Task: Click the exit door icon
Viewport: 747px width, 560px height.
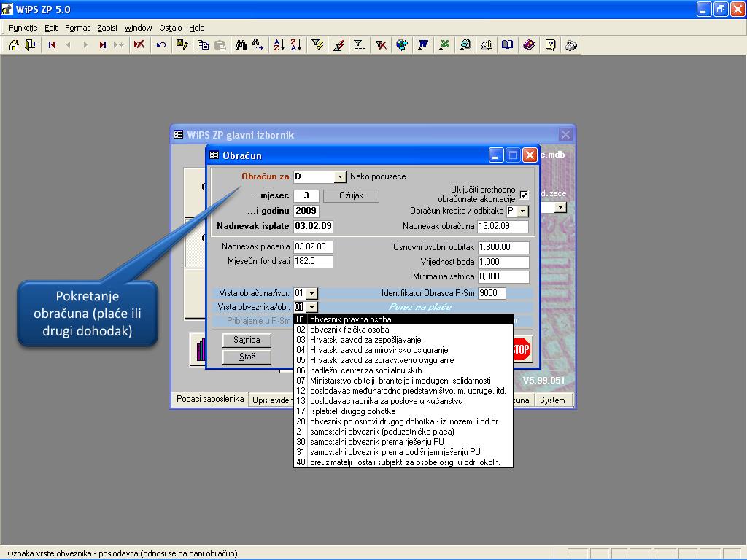Action: click(31, 45)
